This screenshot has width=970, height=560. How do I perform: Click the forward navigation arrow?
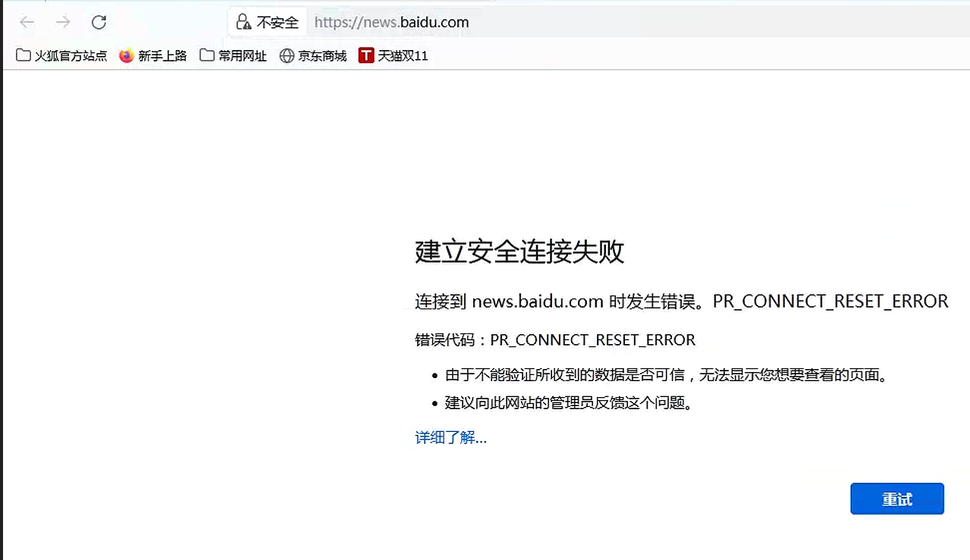pyautogui.click(x=63, y=22)
